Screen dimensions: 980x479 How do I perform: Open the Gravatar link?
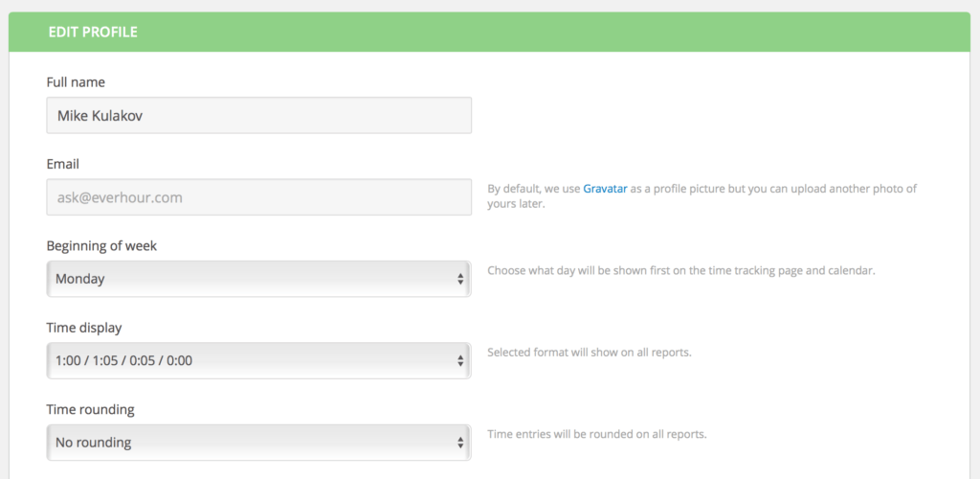[605, 189]
